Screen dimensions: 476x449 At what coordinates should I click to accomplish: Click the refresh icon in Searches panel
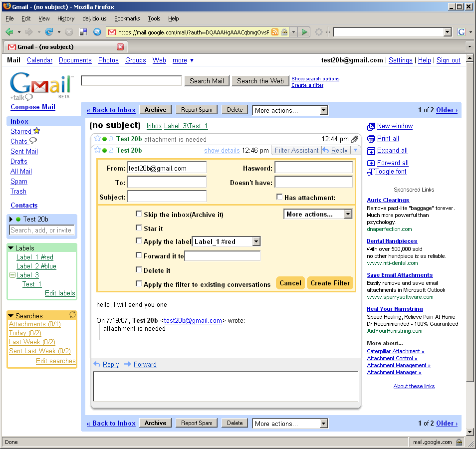(72, 315)
